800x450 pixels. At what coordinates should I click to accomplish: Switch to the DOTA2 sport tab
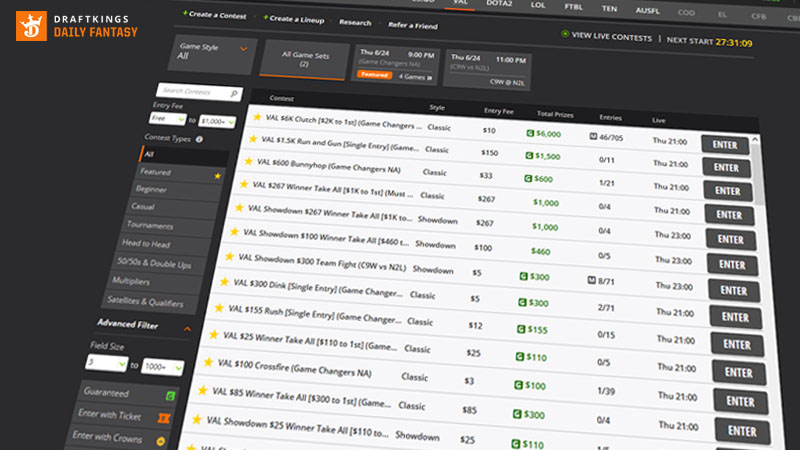coord(498,4)
